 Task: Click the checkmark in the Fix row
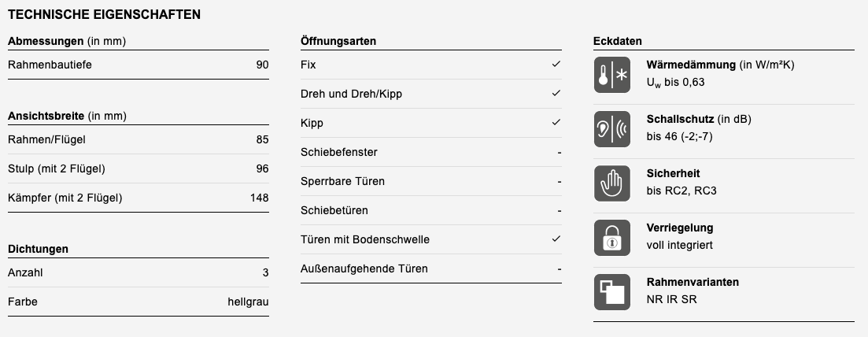click(556, 65)
